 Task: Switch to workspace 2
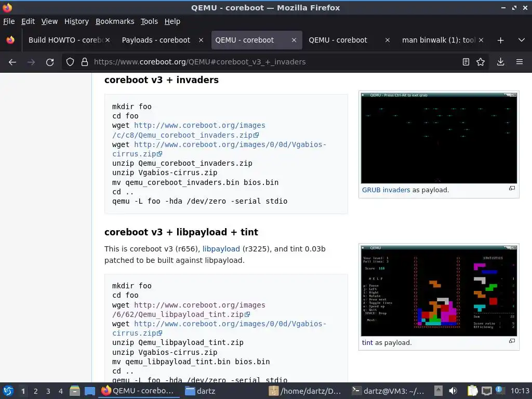coord(36,391)
